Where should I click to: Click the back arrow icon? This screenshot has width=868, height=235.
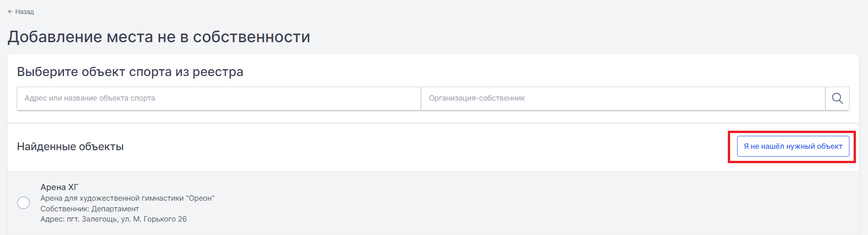click(10, 12)
